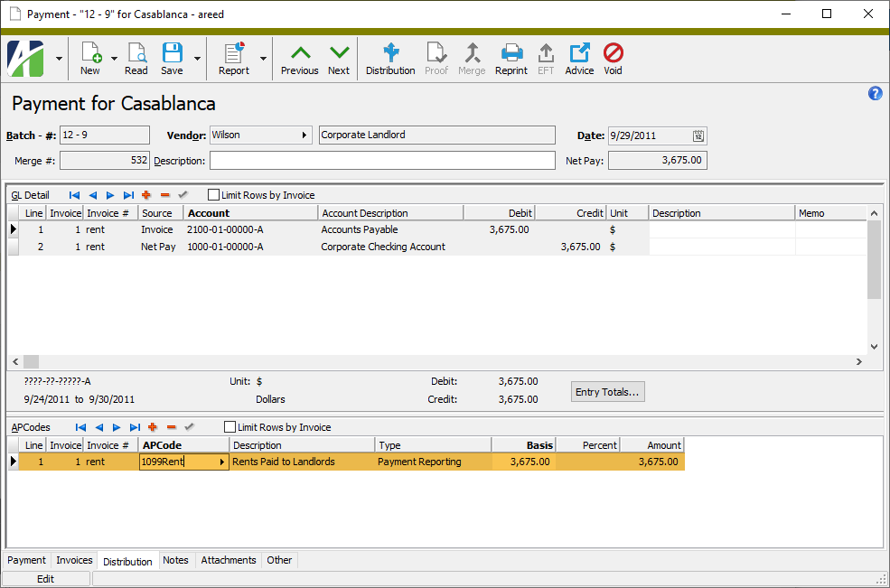Expand the New button dropdown arrow
Viewport: 890px width, 588px height.
[115, 59]
